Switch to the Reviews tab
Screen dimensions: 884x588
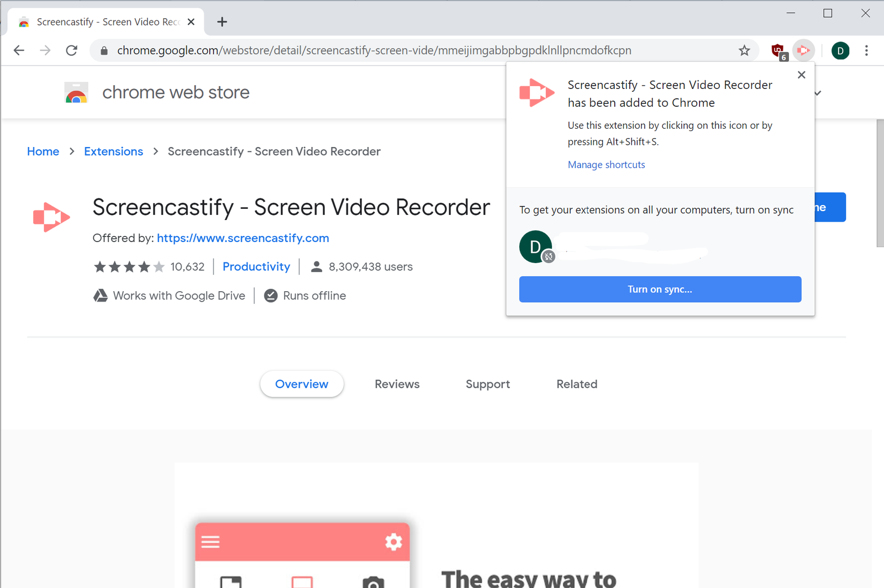click(x=397, y=384)
